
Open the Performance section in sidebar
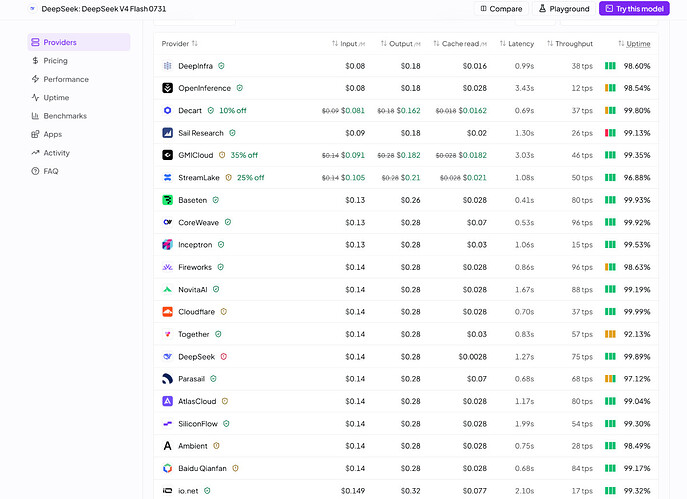pyautogui.click(x=79, y=79)
